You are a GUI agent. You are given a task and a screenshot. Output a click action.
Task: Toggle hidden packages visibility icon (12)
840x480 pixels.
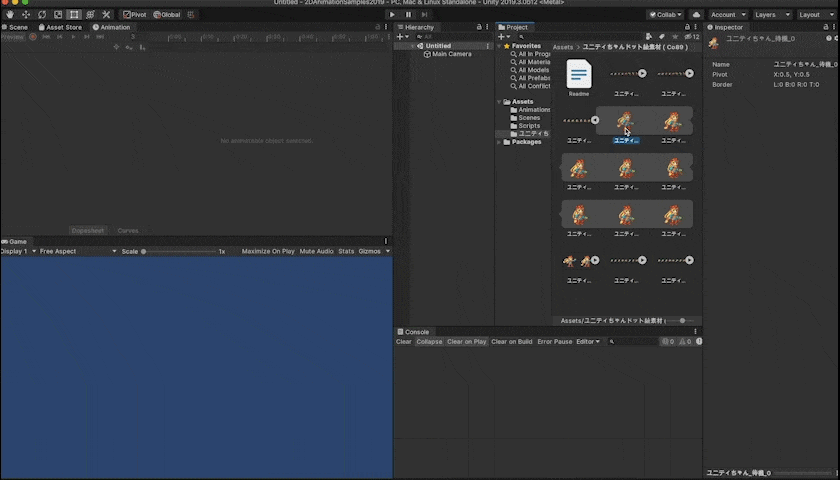point(692,37)
